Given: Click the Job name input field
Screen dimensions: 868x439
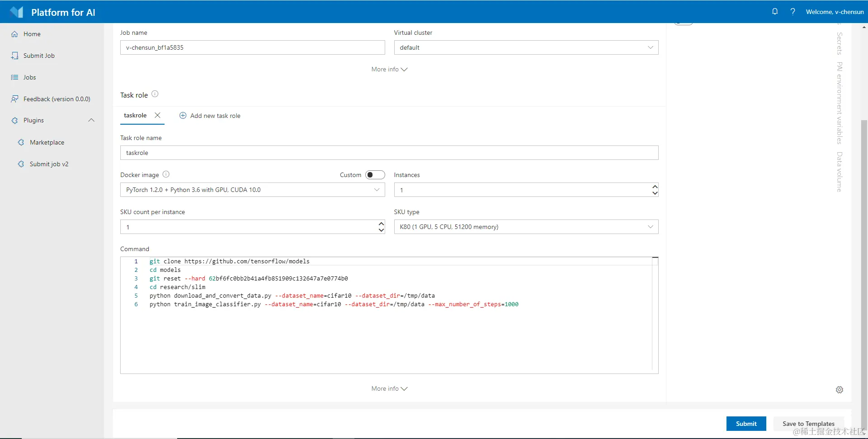Looking at the screenshot, I should 253,47.
